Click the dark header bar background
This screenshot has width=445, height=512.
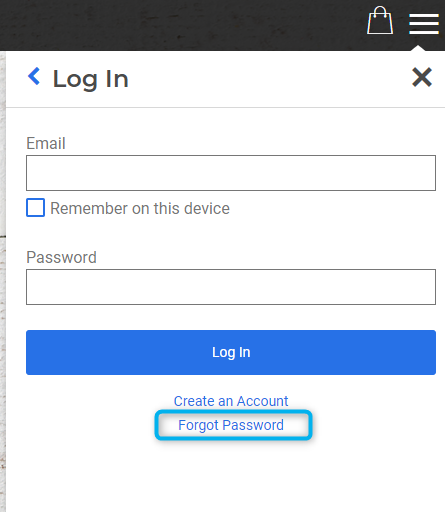point(180,25)
